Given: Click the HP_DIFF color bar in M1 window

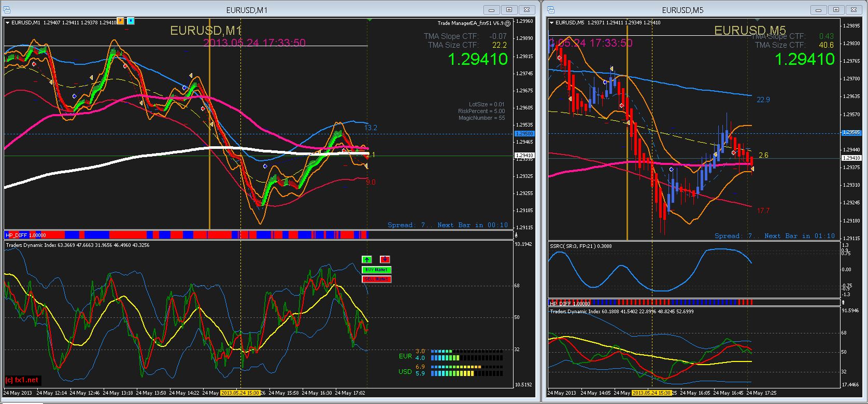Looking at the screenshot, I should coord(186,235).
